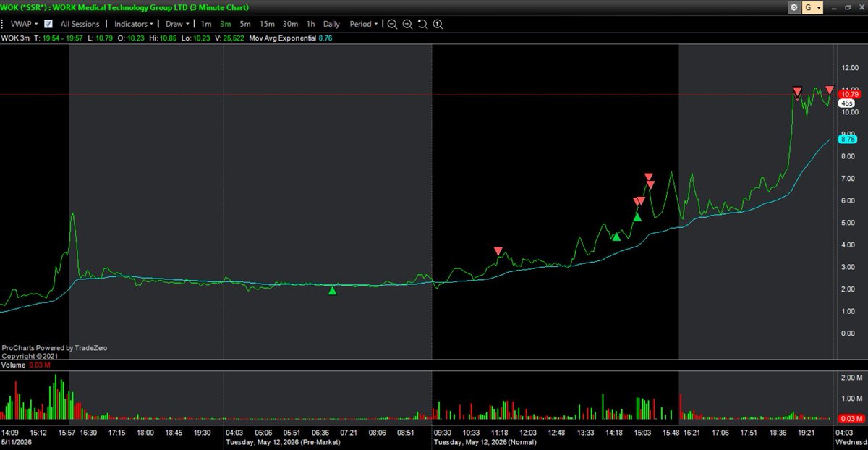Click the first red sell marker near 11.00
This screenshot has height=450, width=868.
pyautogui.click(x=797, y=91)
